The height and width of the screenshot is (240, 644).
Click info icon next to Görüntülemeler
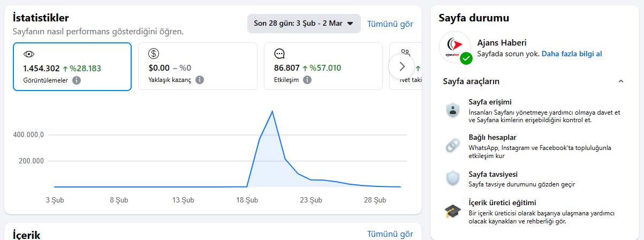point(77,80)
